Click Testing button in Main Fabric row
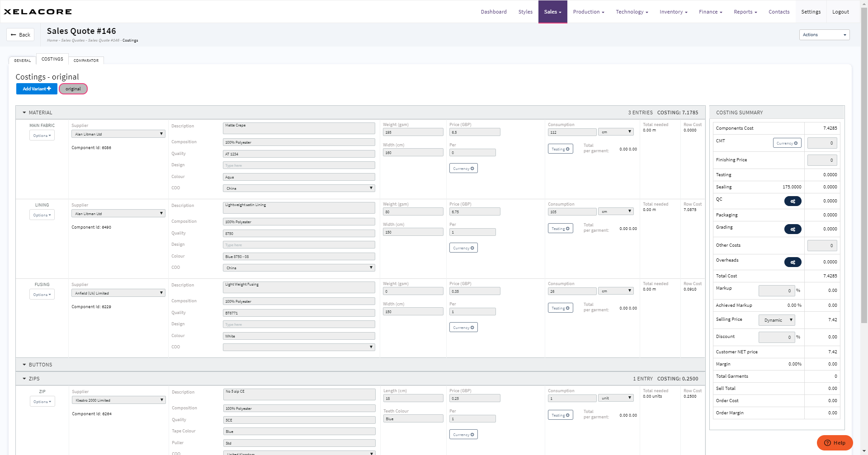The height and width of the screenshot is (455, 868). [560, 149]
